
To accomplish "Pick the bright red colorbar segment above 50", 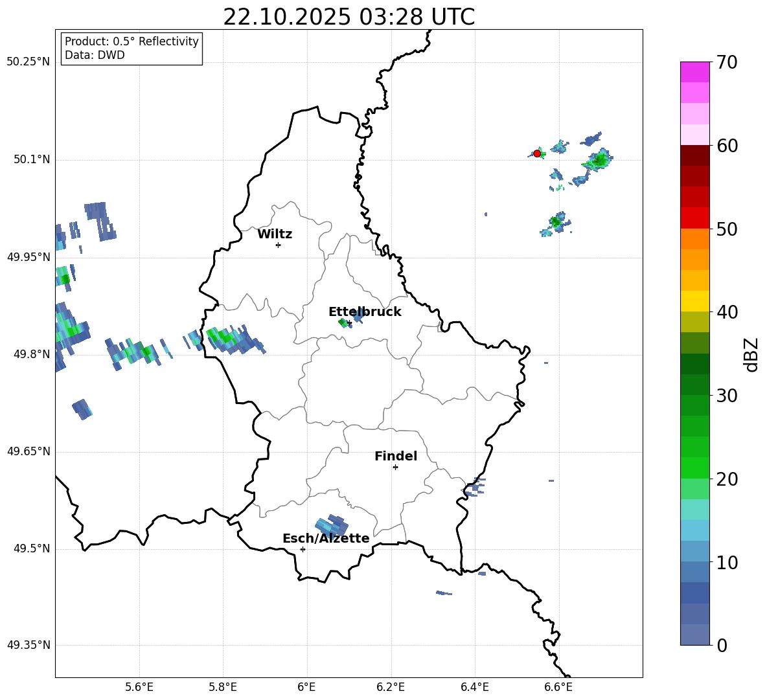I will click(x=695, y=218).
